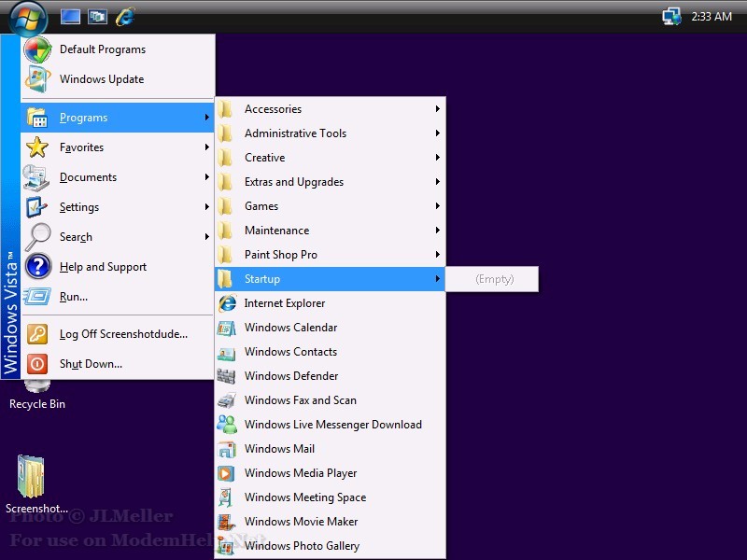The width and height of the screenshot is (747, 560).
Task: Click Log Off Screenshotdude
Action: coord(123,334)
